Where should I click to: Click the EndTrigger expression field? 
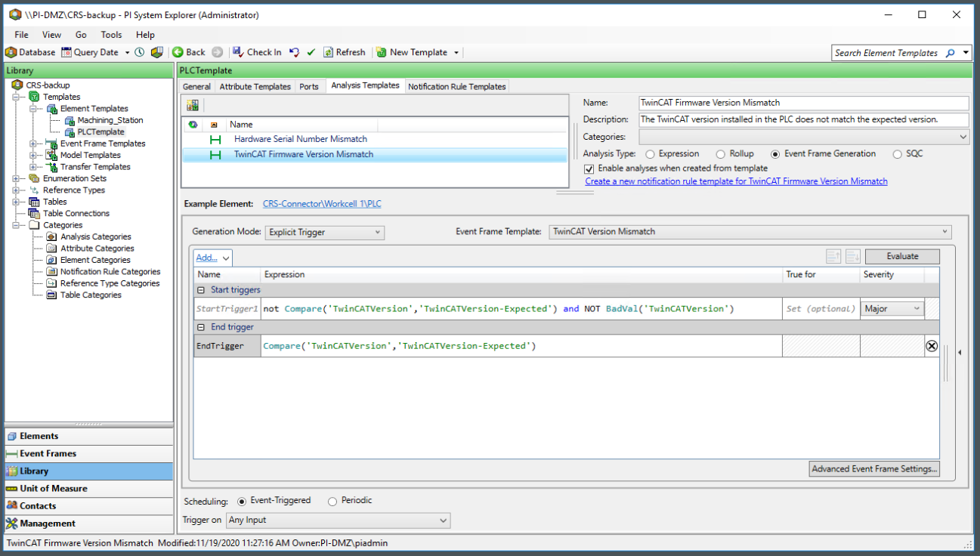pos(521,346)
